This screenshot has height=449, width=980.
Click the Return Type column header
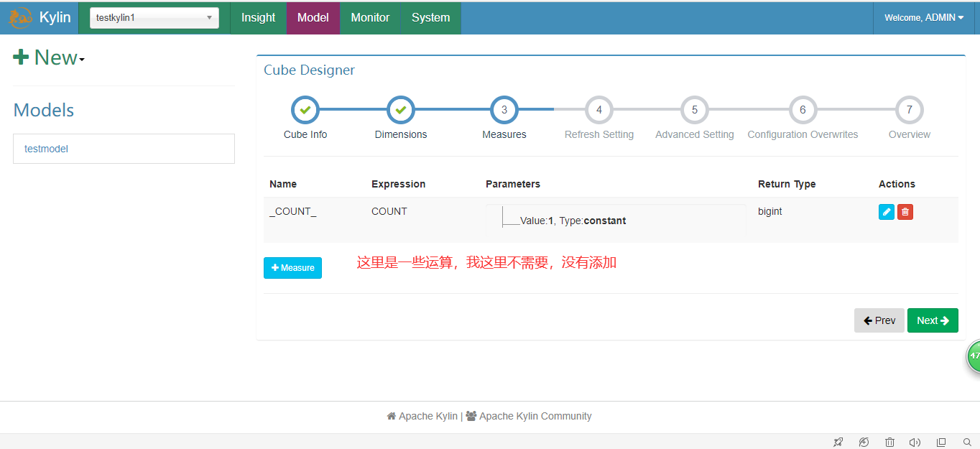coord(787,184)
